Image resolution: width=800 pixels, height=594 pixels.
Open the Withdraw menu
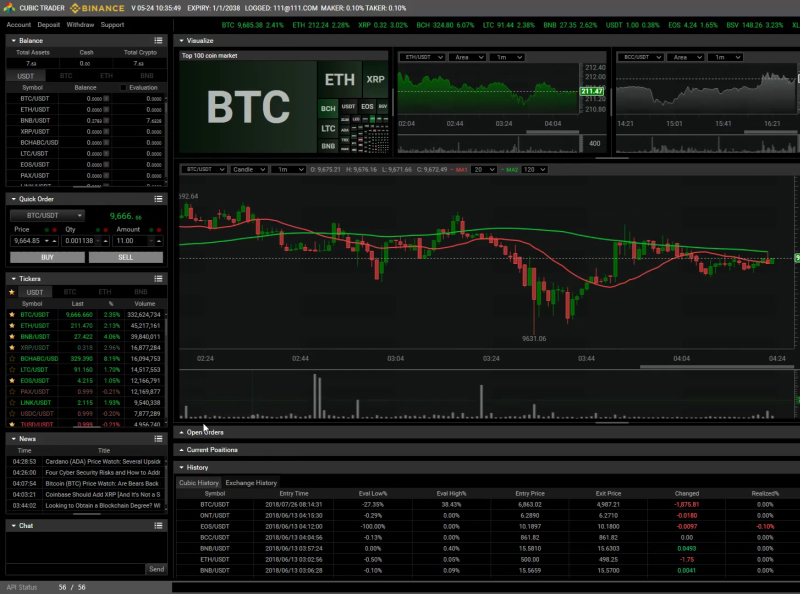(82, 23)
